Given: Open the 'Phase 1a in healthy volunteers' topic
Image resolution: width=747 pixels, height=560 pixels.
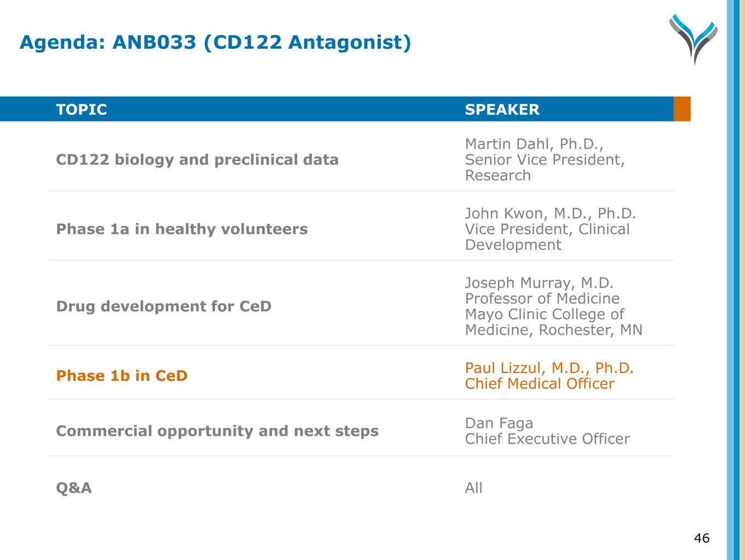Looking at the screenshot, I should 182,229.
